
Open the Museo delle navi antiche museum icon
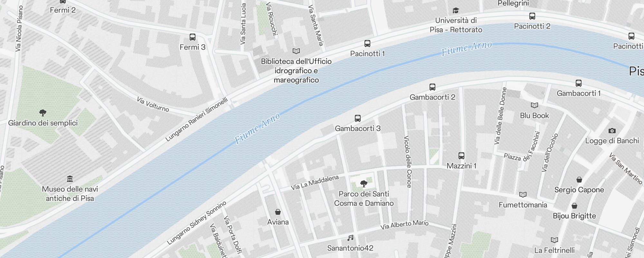[x=70, y=179]
